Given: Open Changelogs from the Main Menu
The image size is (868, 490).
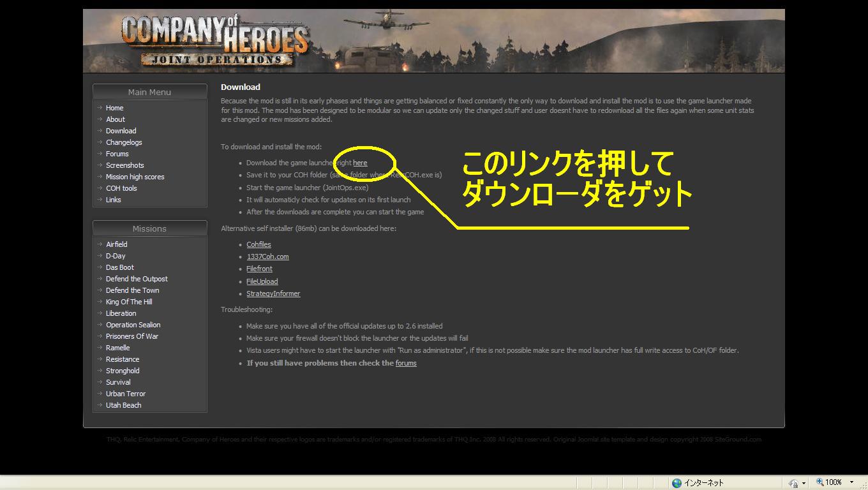Looking at the screenshot, I should pos(124,142).
